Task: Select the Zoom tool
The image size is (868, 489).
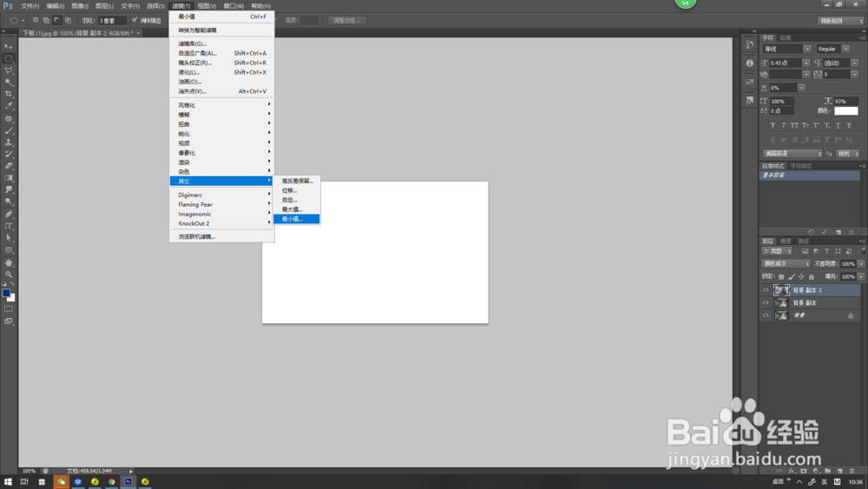Action: pos(9,274)
